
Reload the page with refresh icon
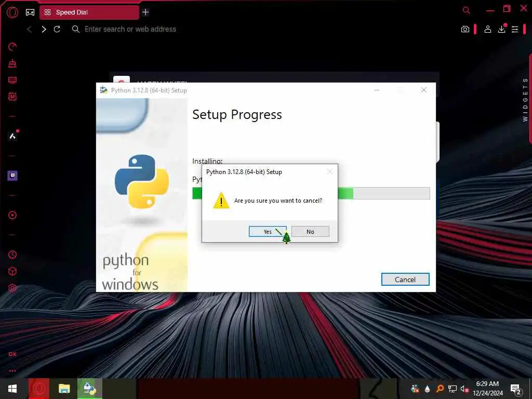[x=57, y=29]
